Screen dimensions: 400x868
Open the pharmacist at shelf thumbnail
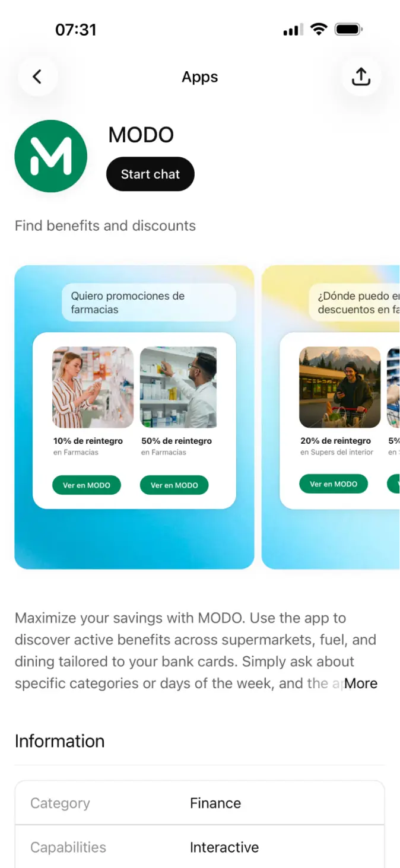pos(179,387)
